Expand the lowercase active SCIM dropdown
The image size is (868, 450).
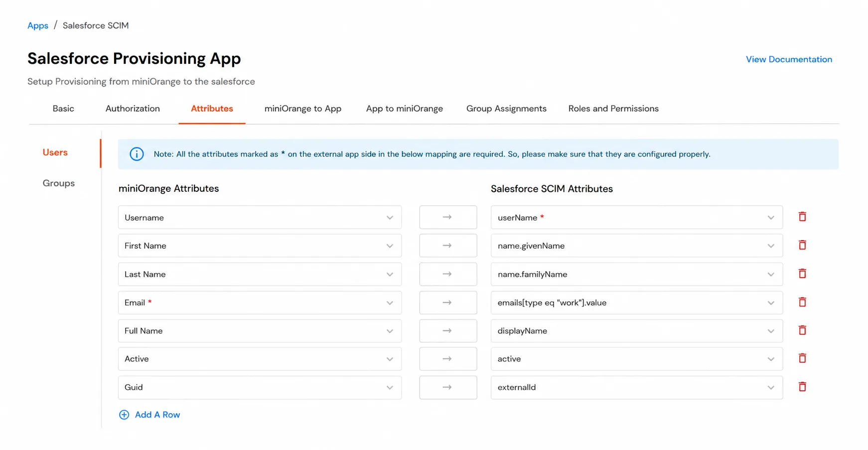tap(637, 359)
